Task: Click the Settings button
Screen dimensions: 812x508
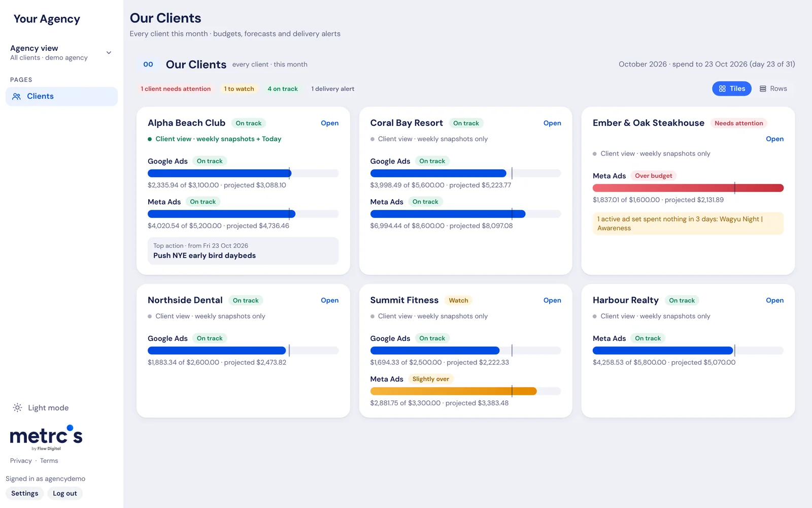Action: (x=24, y=493)
